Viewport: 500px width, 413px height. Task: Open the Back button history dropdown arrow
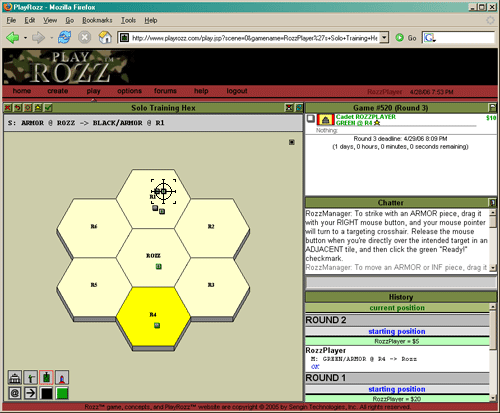pyautogui.click(x=25, y=38)
